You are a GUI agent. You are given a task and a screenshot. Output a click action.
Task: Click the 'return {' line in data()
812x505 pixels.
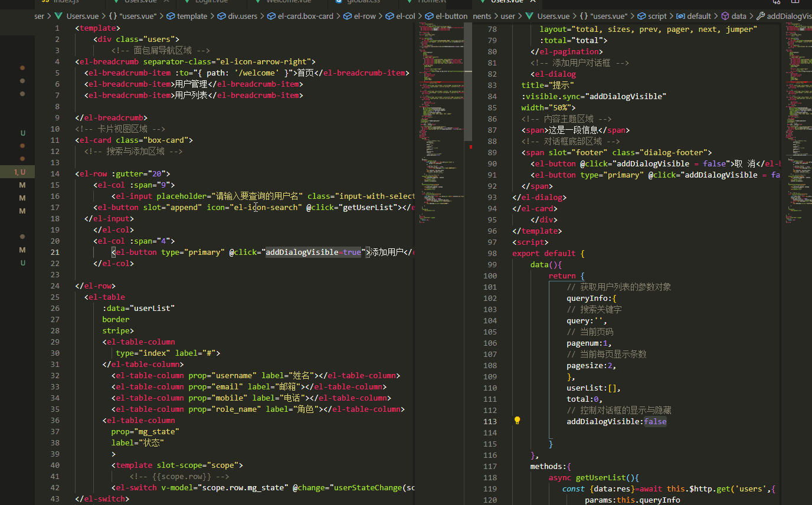pyautogui.click(x=567, y=276)
